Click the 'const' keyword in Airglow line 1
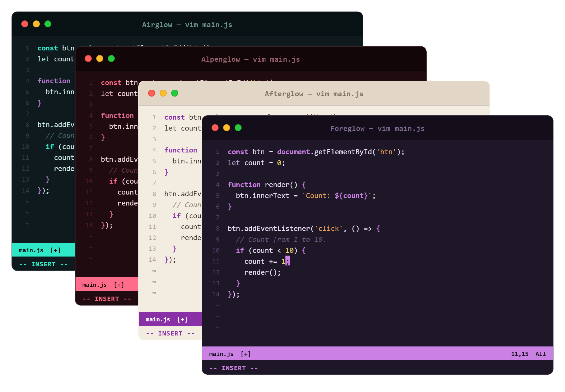 tap(48, 48)
